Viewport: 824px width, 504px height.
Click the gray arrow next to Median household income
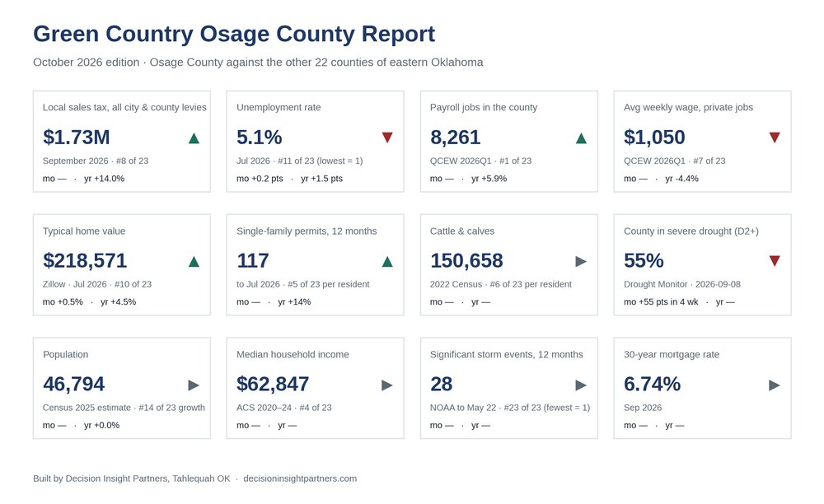tap(387, 385)
